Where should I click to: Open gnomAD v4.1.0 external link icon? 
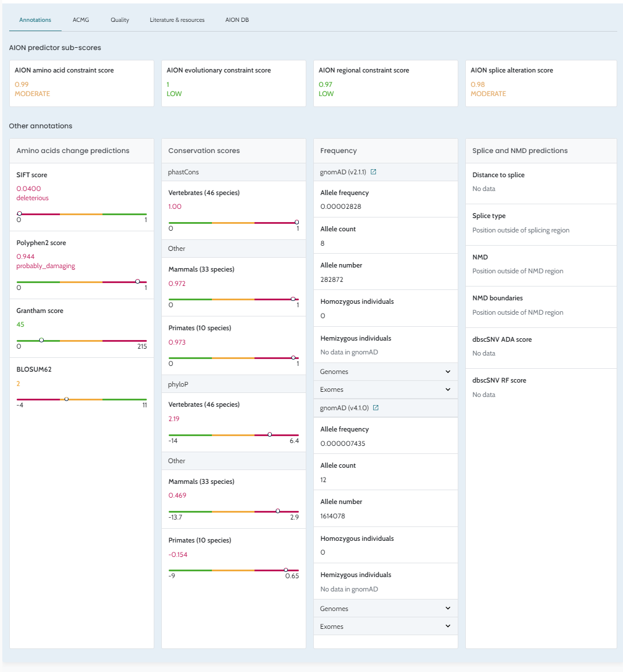(375, 408)
